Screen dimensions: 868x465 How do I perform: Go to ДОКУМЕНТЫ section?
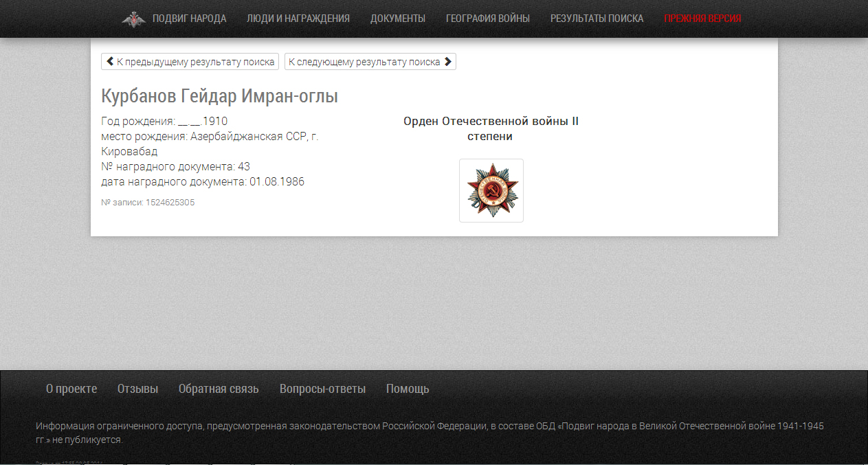[x=398, y=19]
